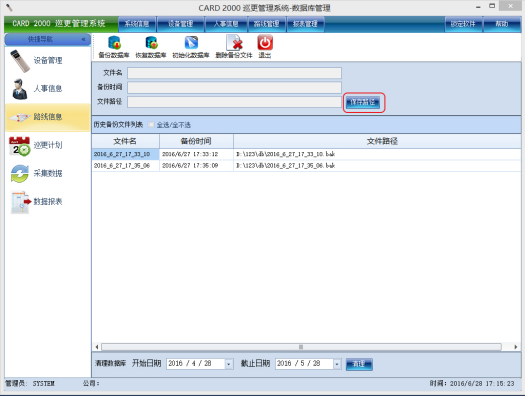The width and height of the screenshot is (525, 396).
Task: Click the 恢复数据库 restore database icon
Action: [151, 43]
